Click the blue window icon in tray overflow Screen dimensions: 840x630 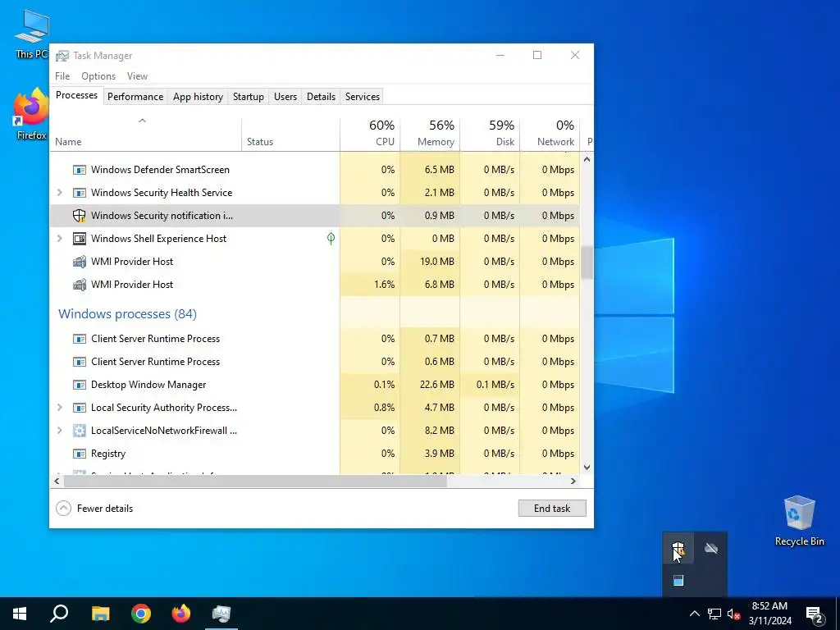pos(678,581)
